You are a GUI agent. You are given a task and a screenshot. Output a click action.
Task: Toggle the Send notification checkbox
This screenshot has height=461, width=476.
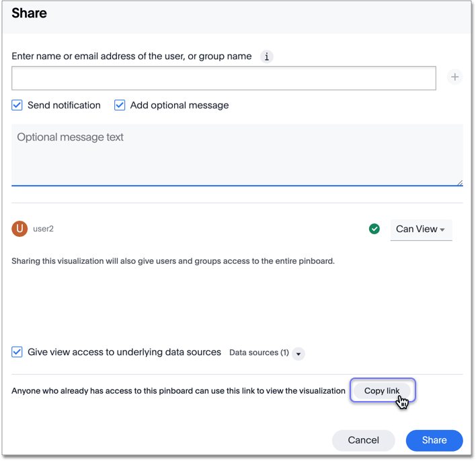[x=17, y=105]
